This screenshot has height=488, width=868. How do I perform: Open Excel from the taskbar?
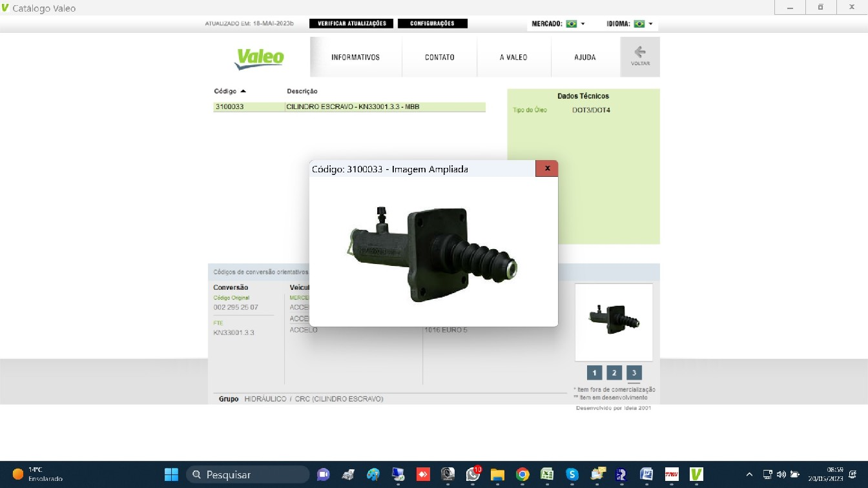(x=547, y=474)
